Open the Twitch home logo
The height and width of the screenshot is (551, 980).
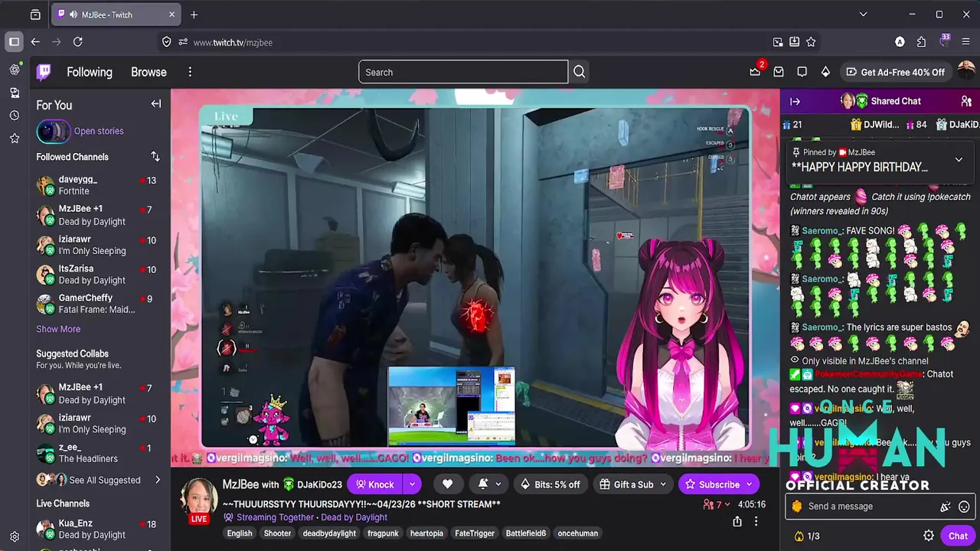click(x=44, y=72)
